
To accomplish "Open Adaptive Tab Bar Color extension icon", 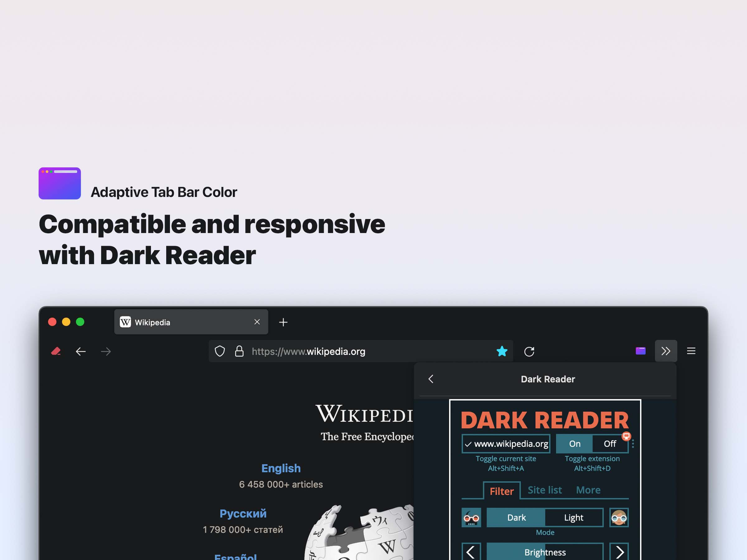I will pyautogui.click(x=641, y=351).
